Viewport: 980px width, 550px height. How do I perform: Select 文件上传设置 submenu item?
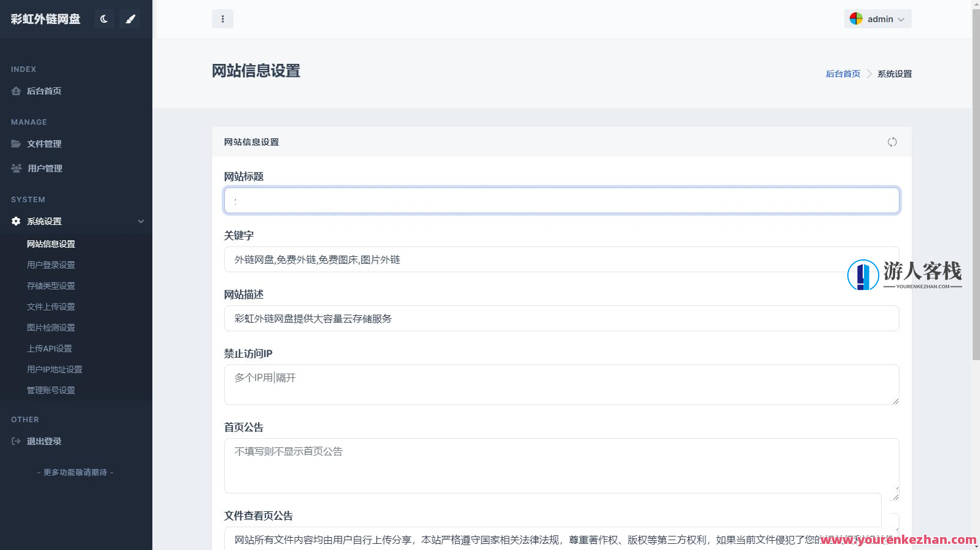coord(51,307)
